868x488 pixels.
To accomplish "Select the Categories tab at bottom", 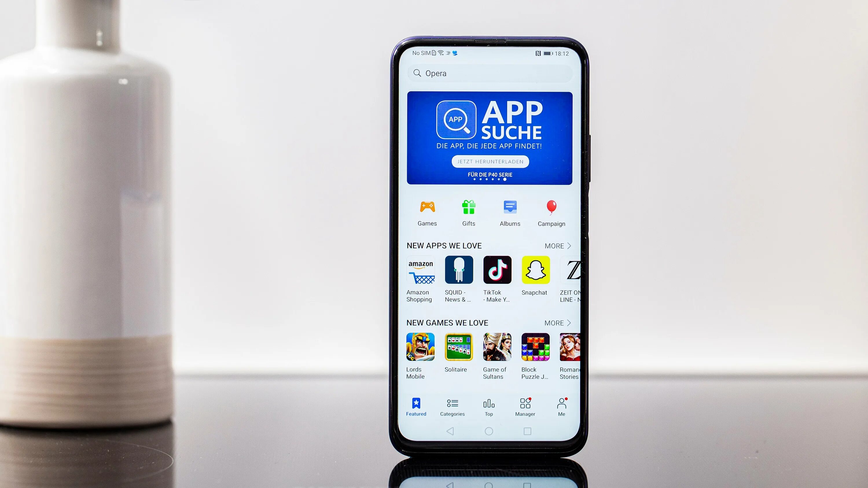I will [x=452, y=407].
